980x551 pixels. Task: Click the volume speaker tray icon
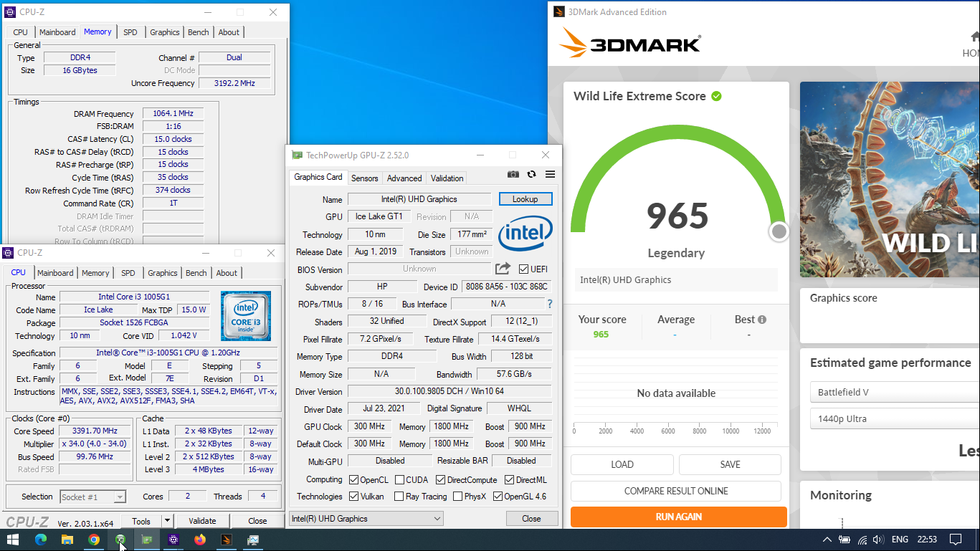[878, 540]
